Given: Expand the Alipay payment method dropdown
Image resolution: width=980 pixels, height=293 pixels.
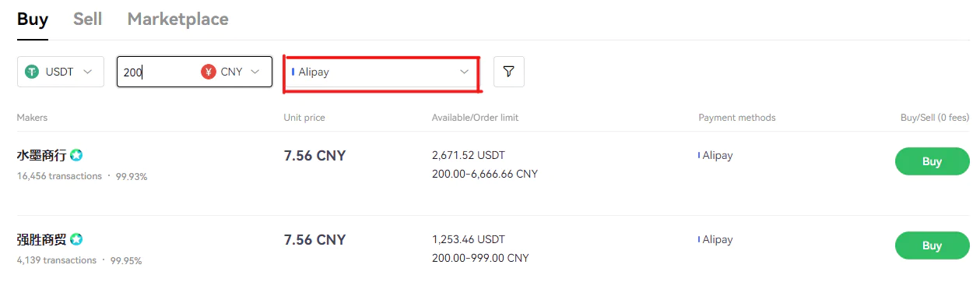Looking at the screenshot, I should [381, 72].
